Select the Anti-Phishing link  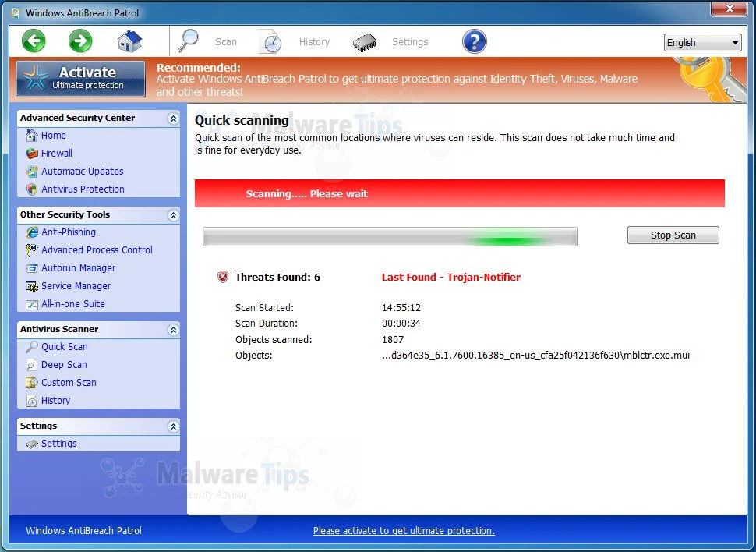point(69,232)
